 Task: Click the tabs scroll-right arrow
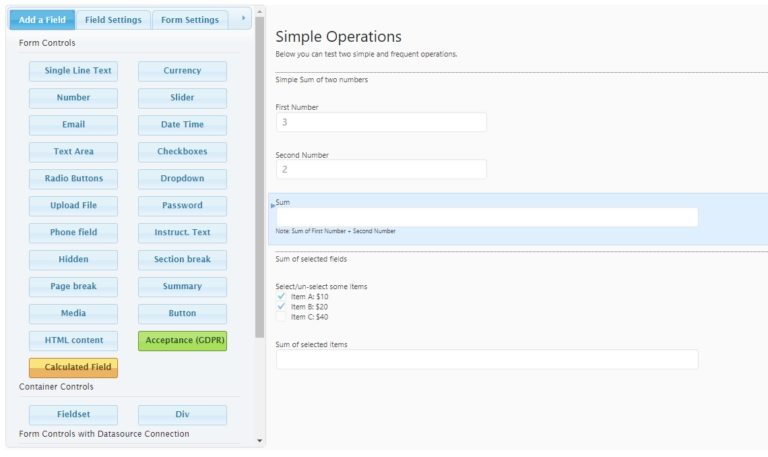point(243,19)
